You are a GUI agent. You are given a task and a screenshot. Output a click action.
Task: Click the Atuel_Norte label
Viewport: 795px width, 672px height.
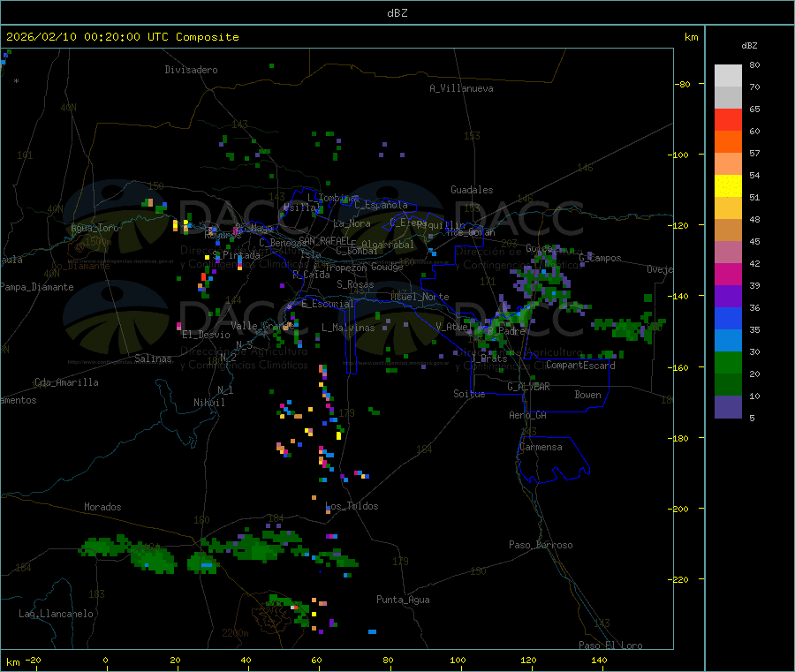coord(420,297)
